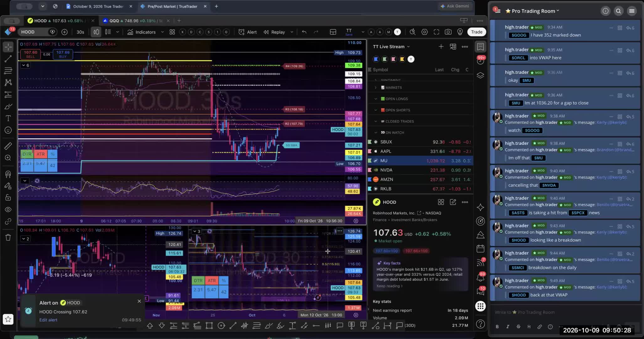Add symbol to TT Live Stream watchlist
The width and height of the screenshot is (644, 339).
pos(441,46)
